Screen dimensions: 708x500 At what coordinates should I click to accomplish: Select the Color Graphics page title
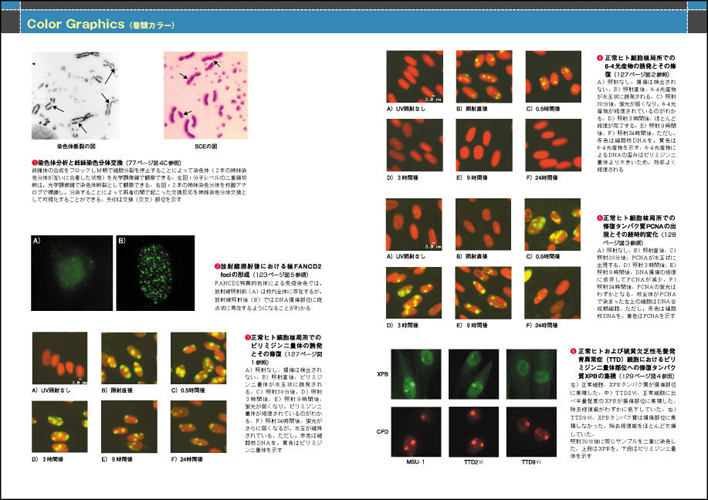(68, 21)
